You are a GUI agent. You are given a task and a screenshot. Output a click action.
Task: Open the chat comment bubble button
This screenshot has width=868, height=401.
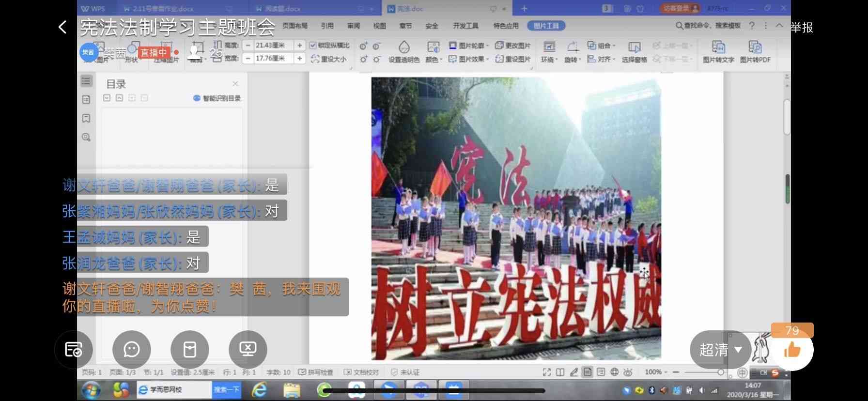pyautogui.click(x=131, y=349)
